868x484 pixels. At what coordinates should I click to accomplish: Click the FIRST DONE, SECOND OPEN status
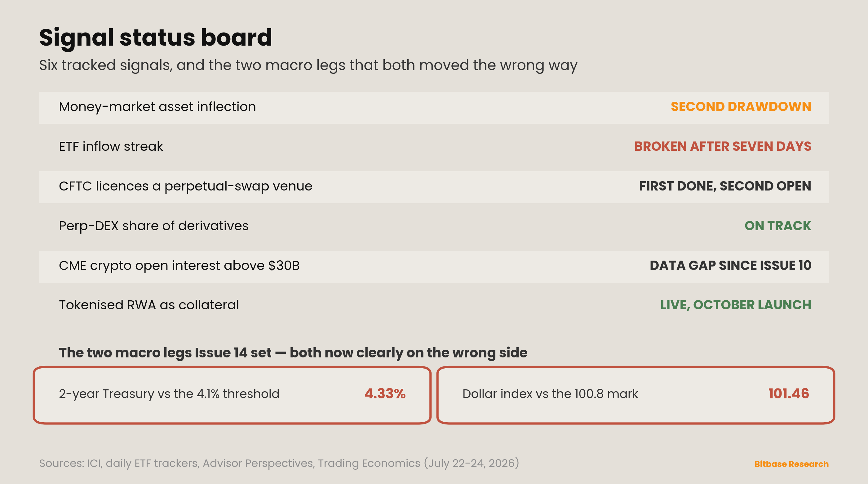pos(725,186)
